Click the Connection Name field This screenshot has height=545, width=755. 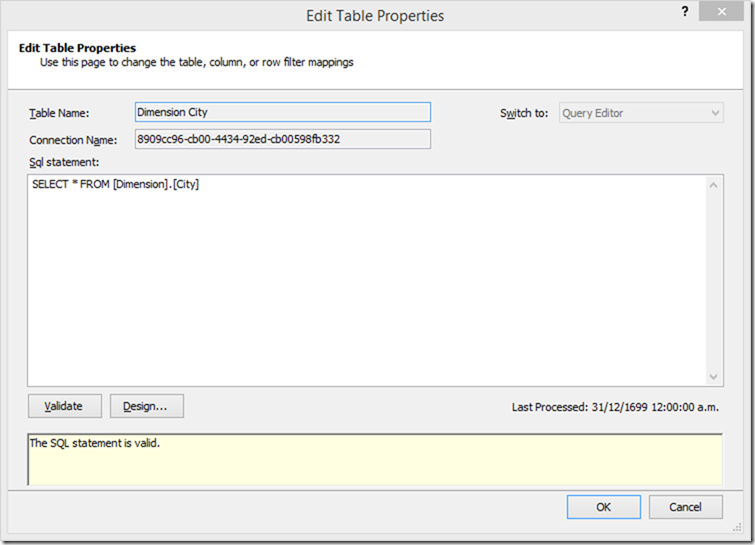point(283,139)
